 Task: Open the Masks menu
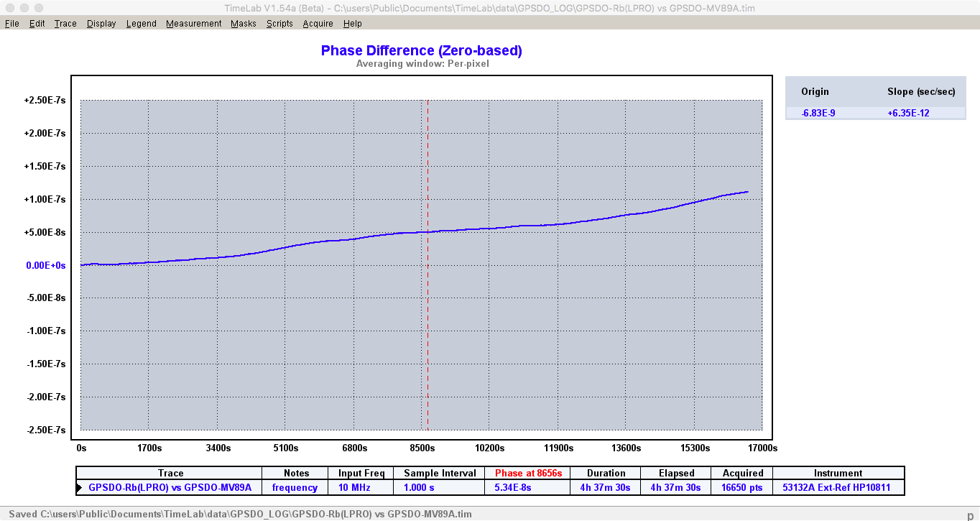click(244, 24)
